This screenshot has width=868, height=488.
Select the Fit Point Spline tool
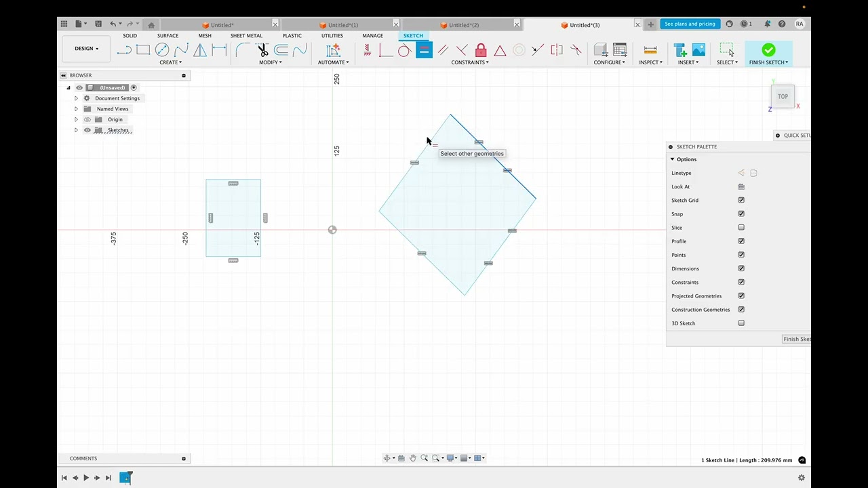pos(181,50)
